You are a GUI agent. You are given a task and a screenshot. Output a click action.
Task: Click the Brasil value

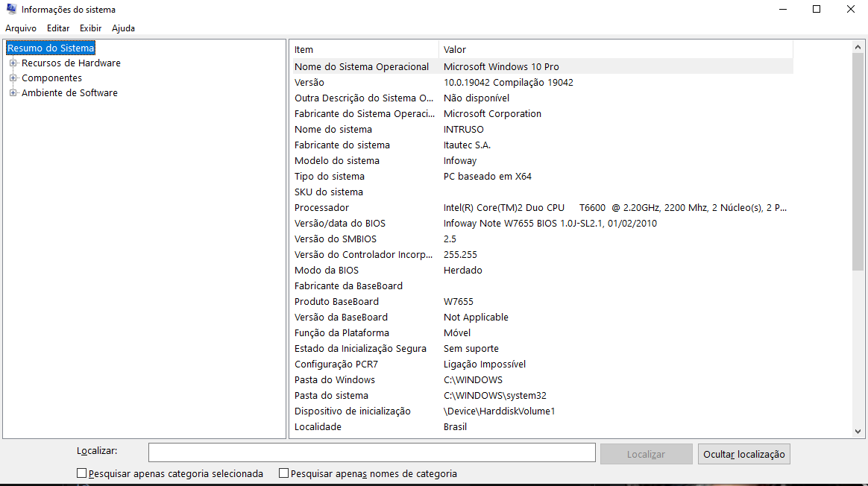pyautogui.click(x=455, y=427)
